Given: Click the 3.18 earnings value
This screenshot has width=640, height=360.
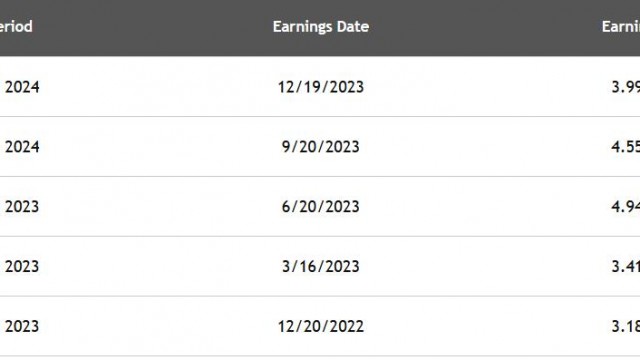Looking at the screenshot, I should [626, 327].
